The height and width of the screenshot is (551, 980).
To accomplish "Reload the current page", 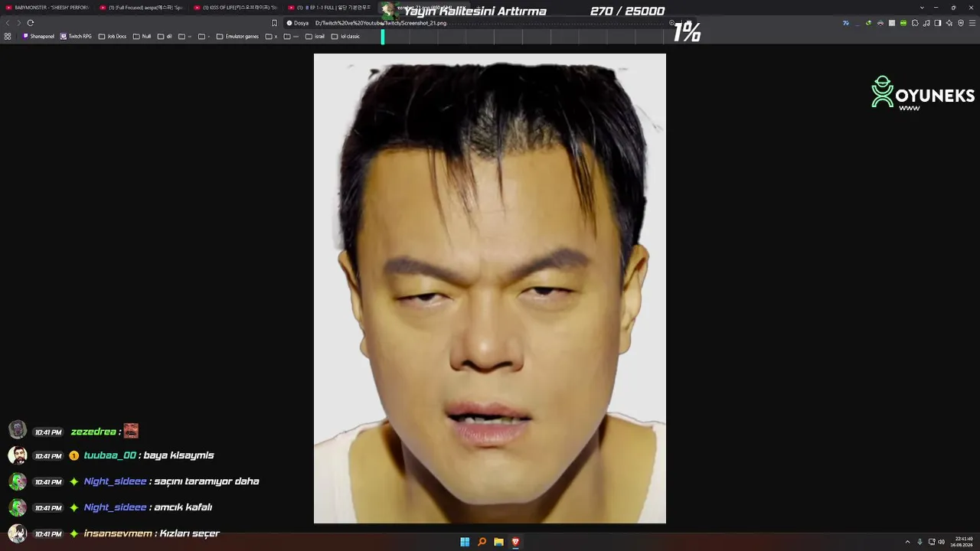I will (x=31, y=23).
